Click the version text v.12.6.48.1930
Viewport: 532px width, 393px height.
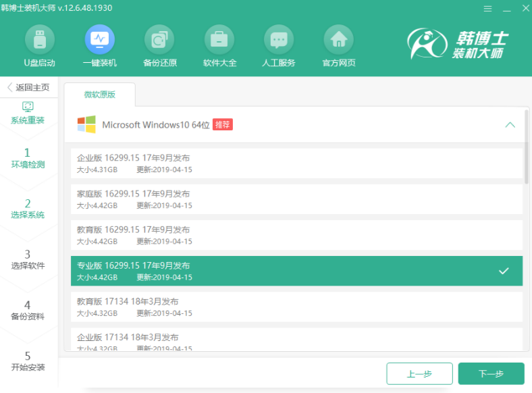85,8
